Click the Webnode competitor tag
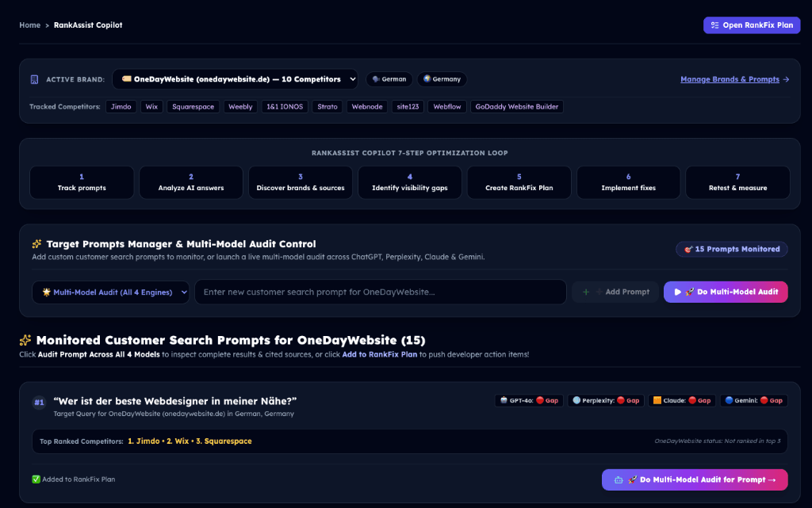The width and height of the screenshot is (812, 508). click(x=367, y=106)
